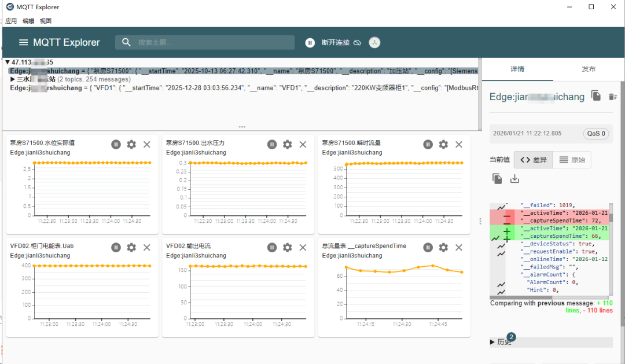The image size is (625, 364).
Task: Switch to the 发布 tab
Action: (589, 69)
